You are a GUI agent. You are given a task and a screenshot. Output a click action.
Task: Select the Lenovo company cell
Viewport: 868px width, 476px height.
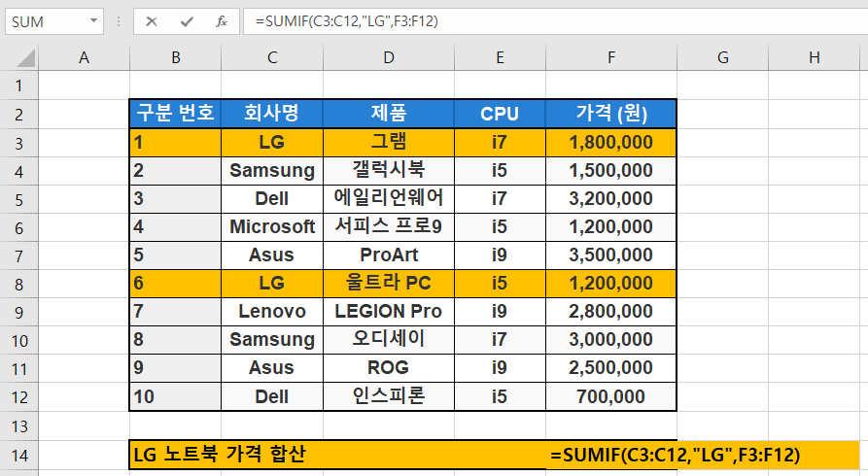(x=272, y=312)
